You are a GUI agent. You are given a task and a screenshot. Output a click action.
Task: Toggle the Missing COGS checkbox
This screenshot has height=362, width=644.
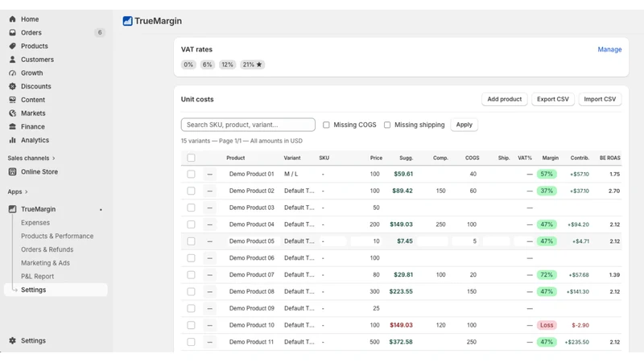point(326,125)
